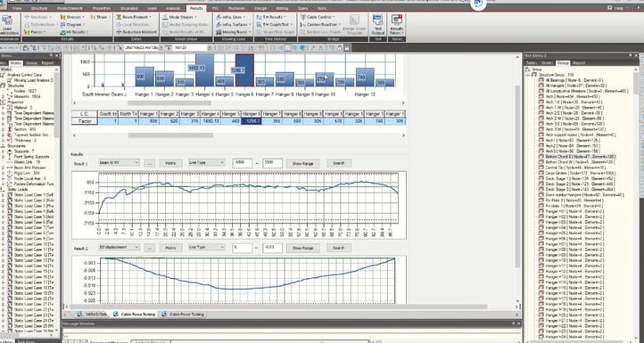Open the Design ribbon tab
This screenshot has height=343, width=644.
(x=260, y=8)
